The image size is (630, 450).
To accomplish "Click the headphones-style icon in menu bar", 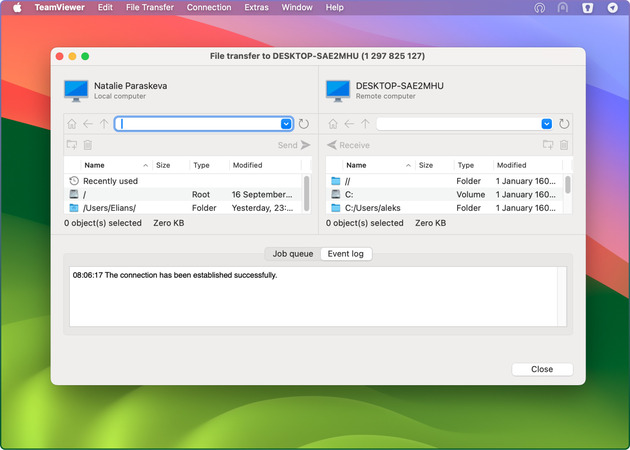I will coord(540,8).
